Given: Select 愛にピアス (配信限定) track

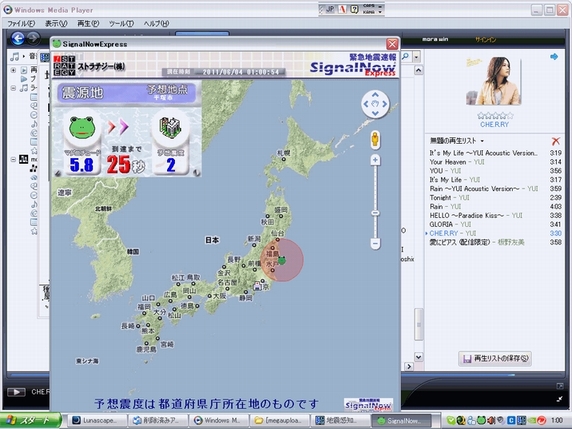Looking at the screenshot, I should coord(495,242).
